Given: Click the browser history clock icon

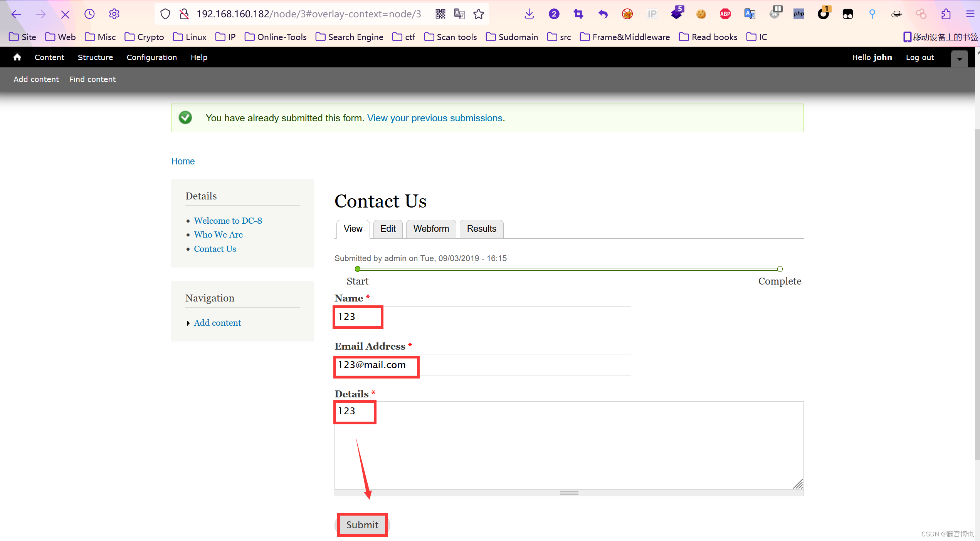Looking at the screenshot, I should click(x=89, y=13).
